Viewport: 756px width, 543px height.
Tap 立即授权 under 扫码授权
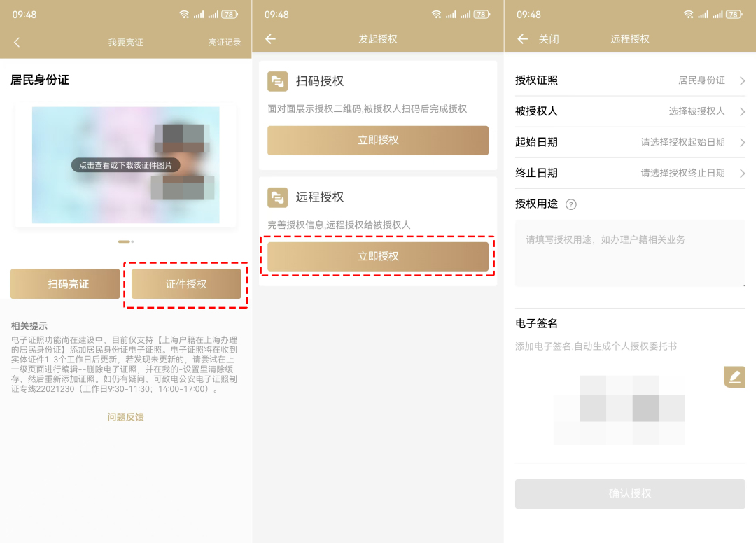[x=378, y=140]
